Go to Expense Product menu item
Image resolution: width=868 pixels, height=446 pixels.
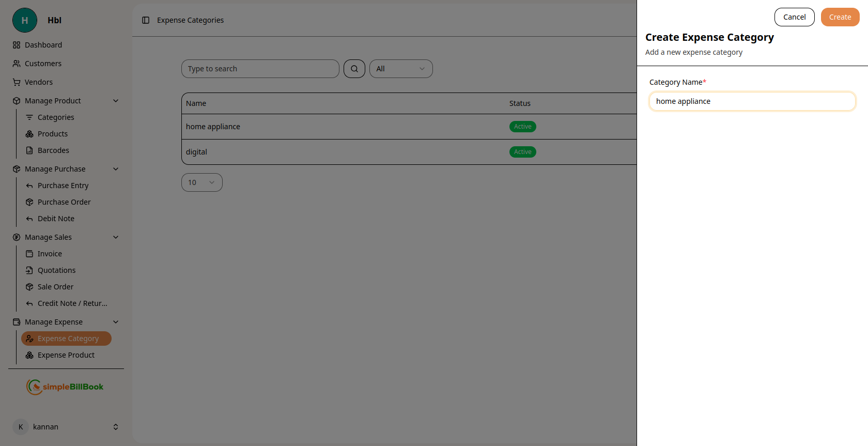click(66, 355)
